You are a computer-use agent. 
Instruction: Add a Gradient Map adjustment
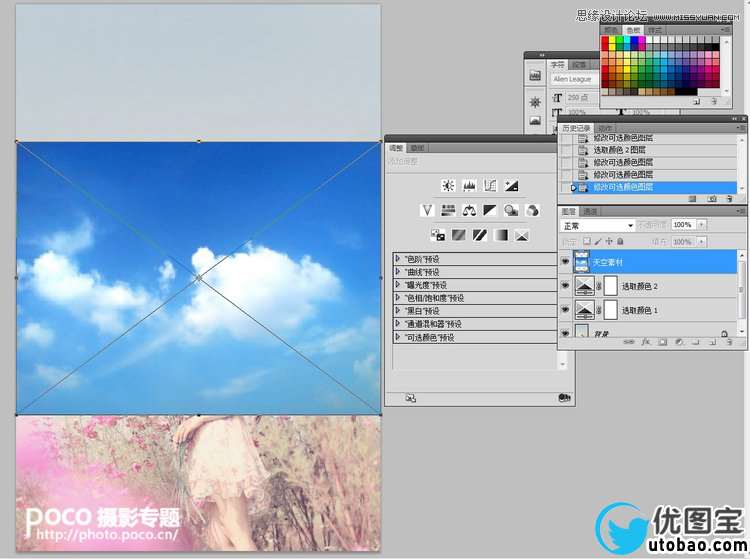(501, 235)
